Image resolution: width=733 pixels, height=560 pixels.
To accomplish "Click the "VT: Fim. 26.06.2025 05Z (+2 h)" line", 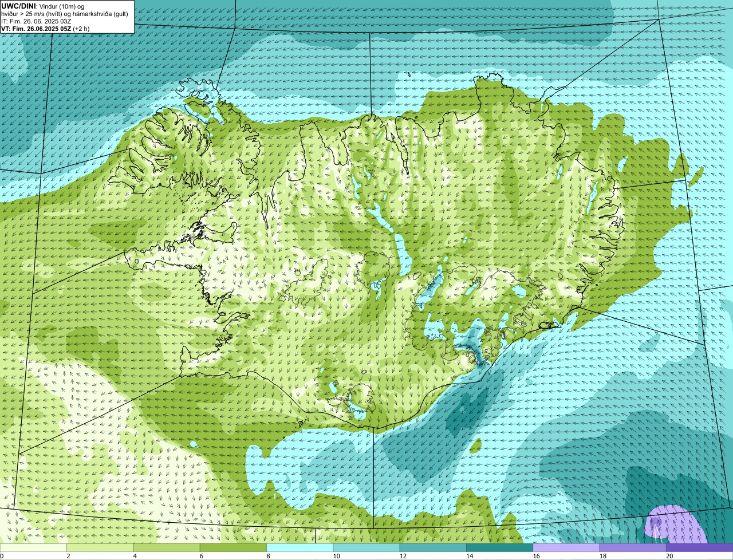I will (x=45, y=28).
